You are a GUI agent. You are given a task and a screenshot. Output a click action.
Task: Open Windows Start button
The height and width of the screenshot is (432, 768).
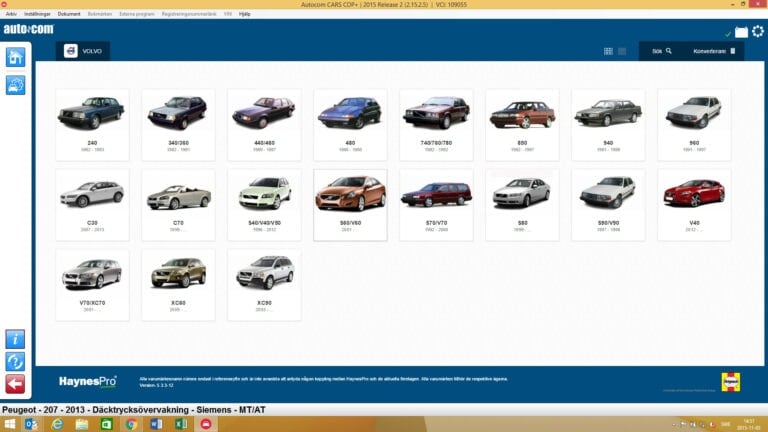pos(9,424)
